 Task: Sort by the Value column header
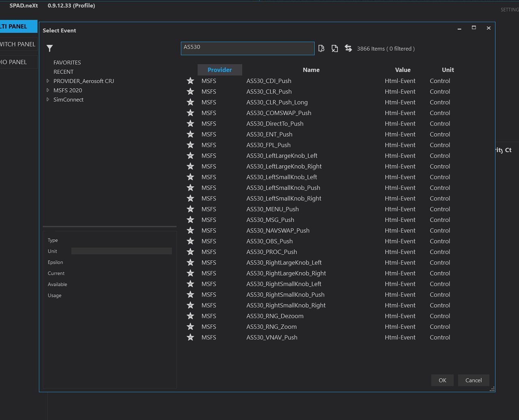click(x=403, y=70)
